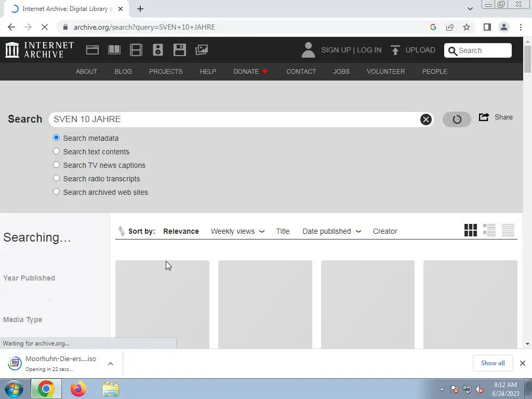Open the Software floppy disk icon
The width and height of the screenshot is (532, 399).
click(179, 50)
